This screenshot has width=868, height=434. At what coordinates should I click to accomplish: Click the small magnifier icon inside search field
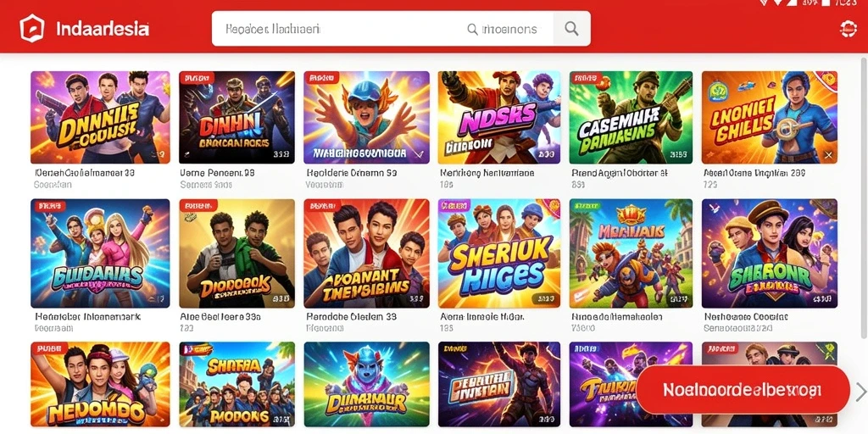[472, 29]
